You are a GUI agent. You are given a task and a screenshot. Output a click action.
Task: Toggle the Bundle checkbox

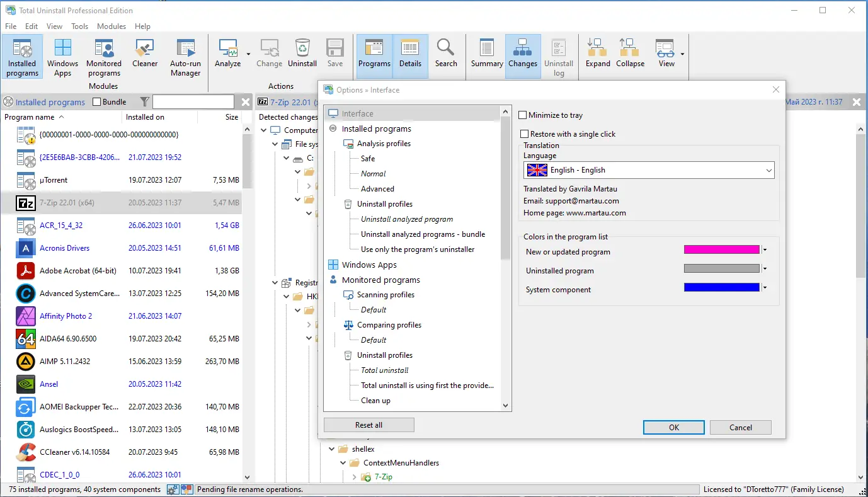tap(96, 102)
